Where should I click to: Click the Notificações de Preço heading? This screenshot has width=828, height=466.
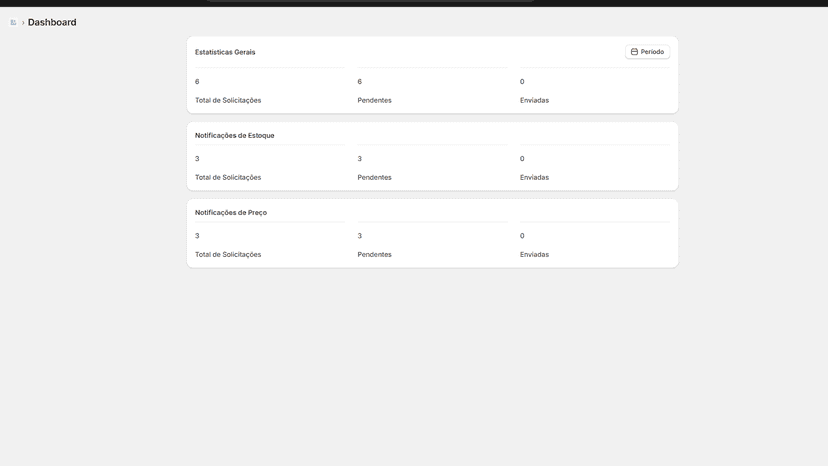pos(231,213)
